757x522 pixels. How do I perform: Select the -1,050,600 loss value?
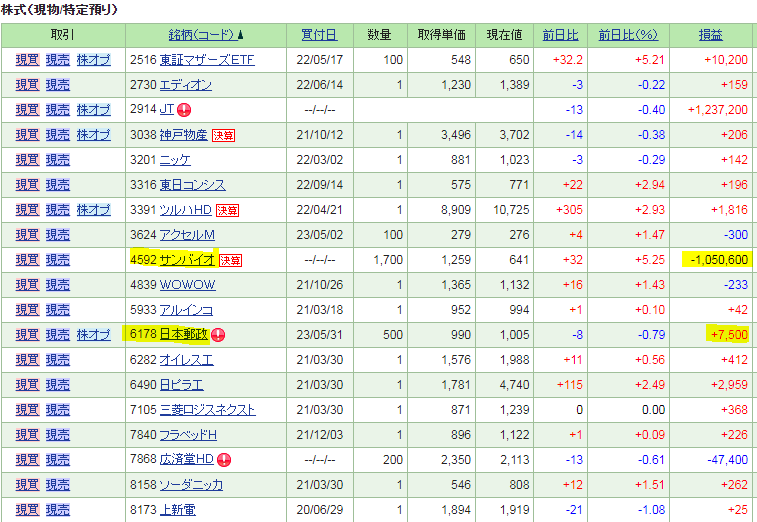point(719,260)
